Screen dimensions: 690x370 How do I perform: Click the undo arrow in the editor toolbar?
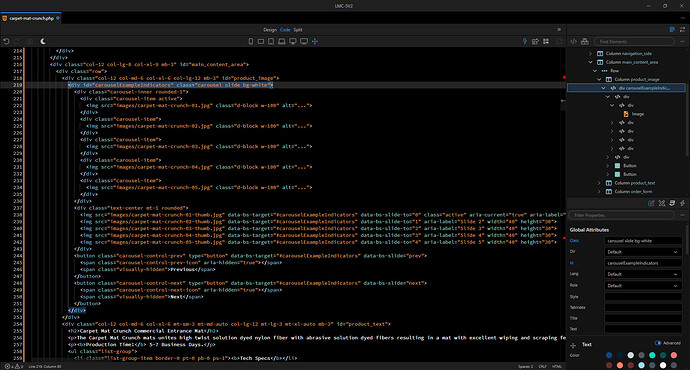pos(6,41)
